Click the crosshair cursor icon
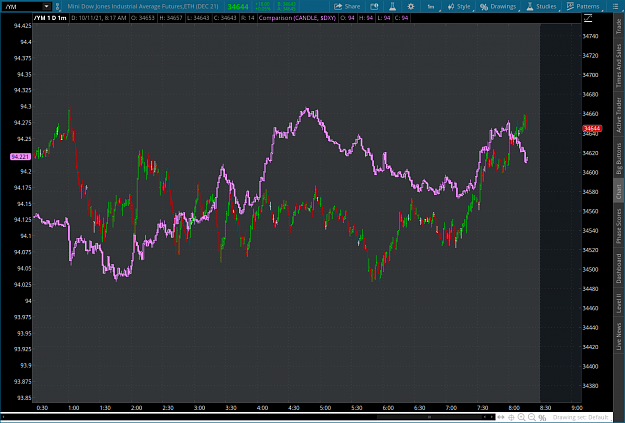The height and width of the screenshot is (423, 625). 511,417
